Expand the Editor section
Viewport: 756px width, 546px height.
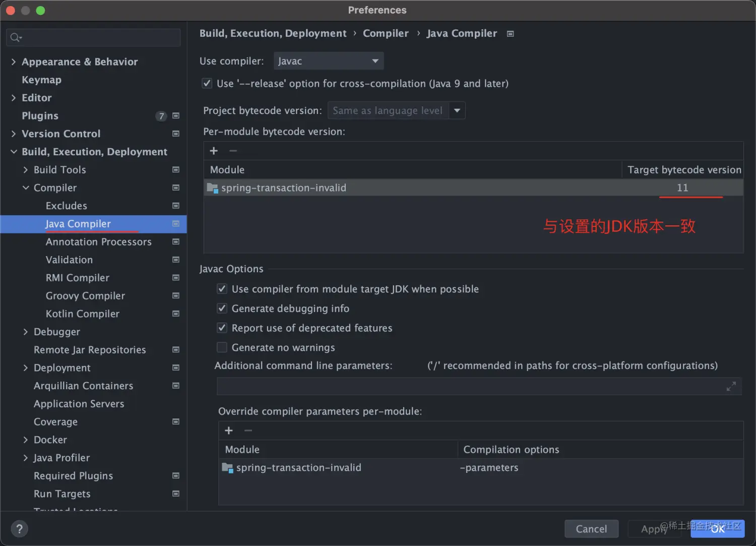(14, 98)
